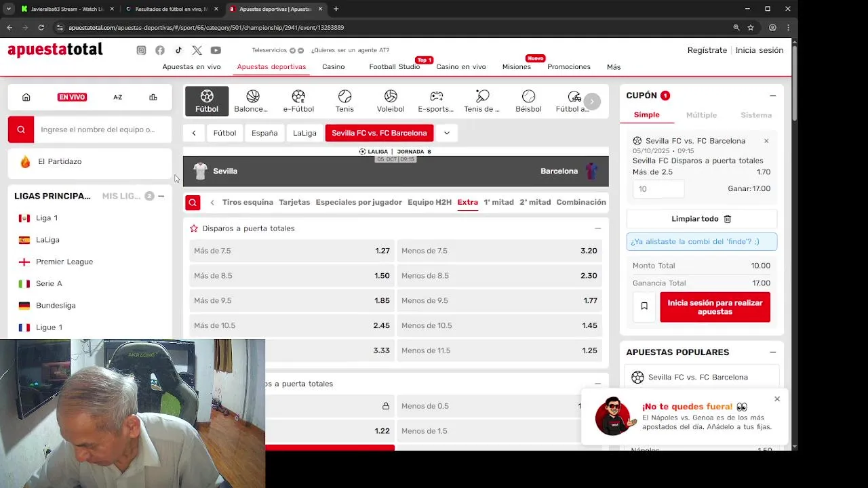Click Inicia sesión link

[759, 50]
